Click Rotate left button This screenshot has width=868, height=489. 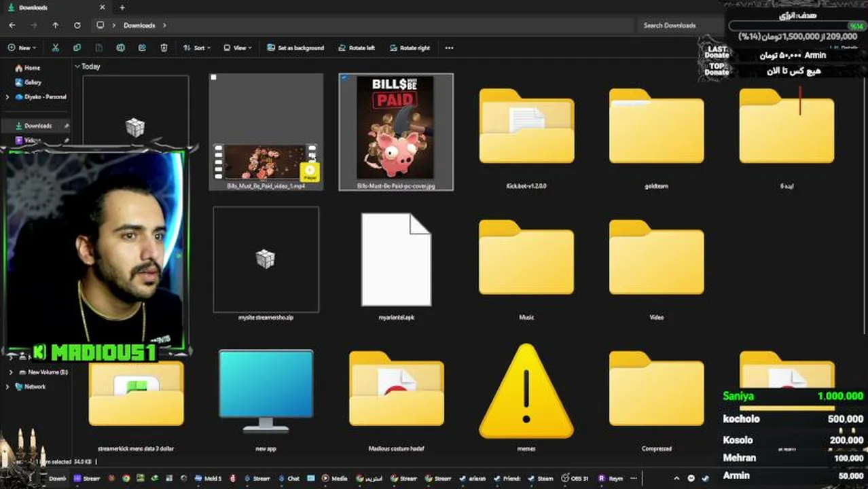(356, 48)
